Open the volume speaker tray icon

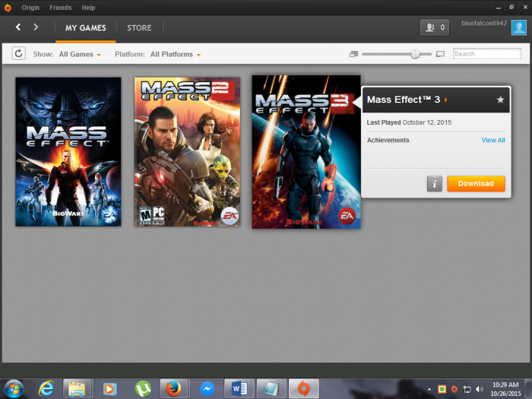(480, 389)
